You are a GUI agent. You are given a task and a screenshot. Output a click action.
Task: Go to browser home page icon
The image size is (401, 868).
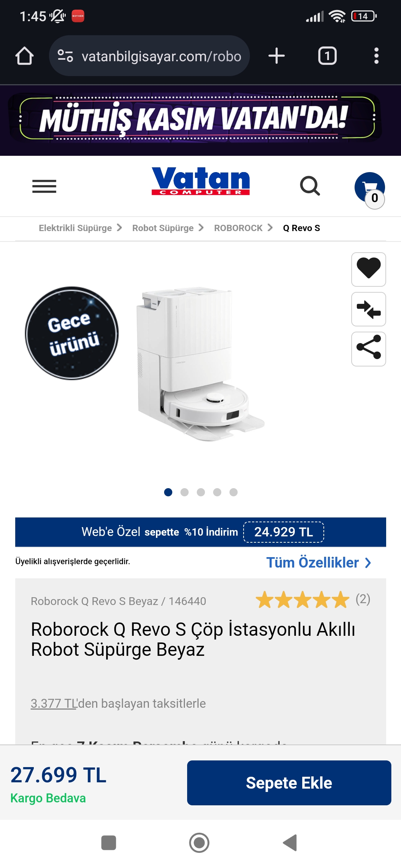25,56
